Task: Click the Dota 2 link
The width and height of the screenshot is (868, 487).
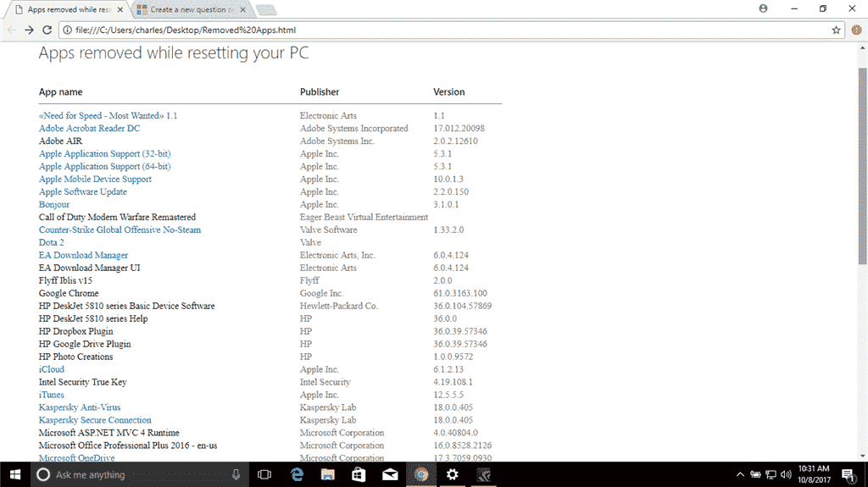Action: (x=52, y=242)
